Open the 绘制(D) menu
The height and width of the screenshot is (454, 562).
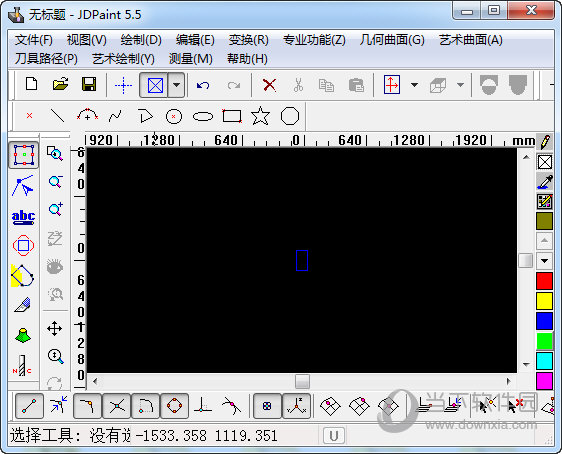coord(141,40)
